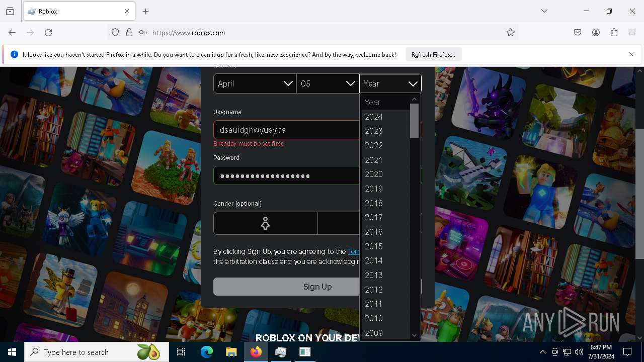Select 2020 in the year list
Viewport: 644px width, 362px height.
pos(385,174)
